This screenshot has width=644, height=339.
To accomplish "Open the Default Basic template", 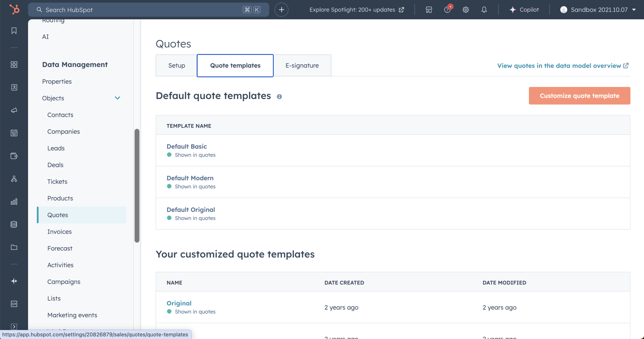I will pyautogui.click(x=187, y=146).
